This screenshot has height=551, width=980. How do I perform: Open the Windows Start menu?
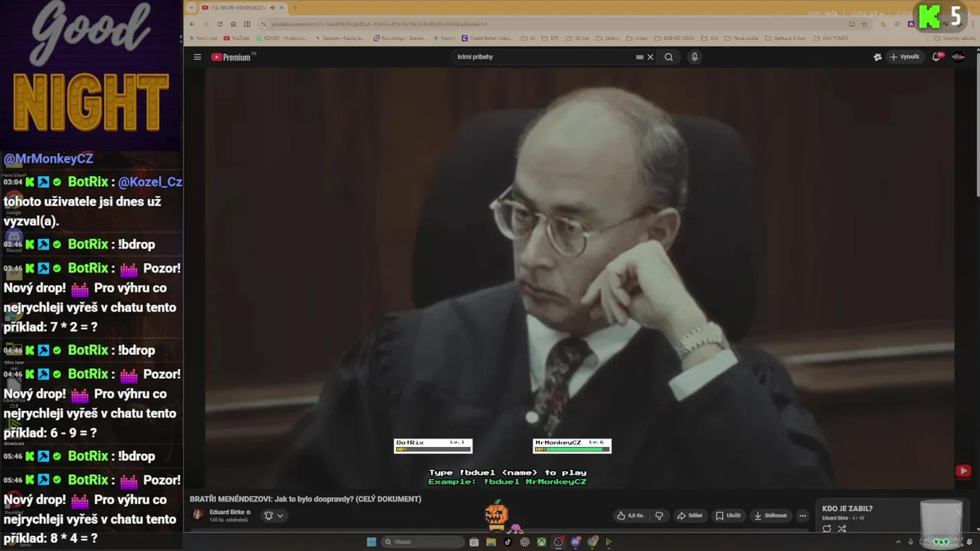click(x=371, y=542)
